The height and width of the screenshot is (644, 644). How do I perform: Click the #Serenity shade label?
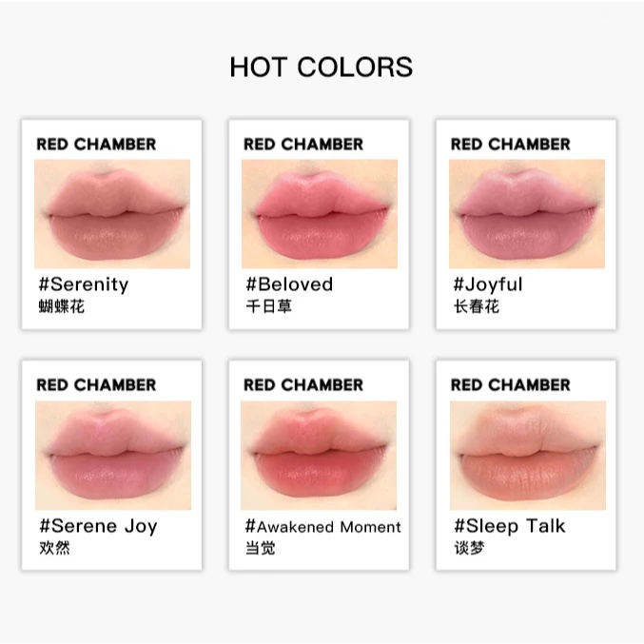[x=84, y=284]
